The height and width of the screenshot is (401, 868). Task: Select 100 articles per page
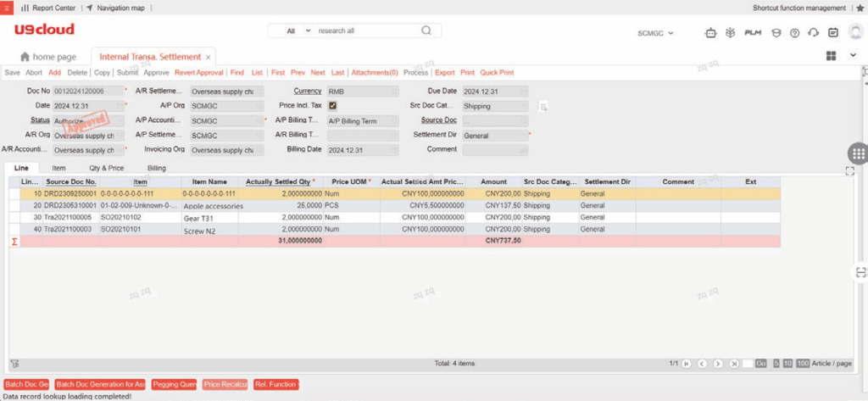pos(802,364)
